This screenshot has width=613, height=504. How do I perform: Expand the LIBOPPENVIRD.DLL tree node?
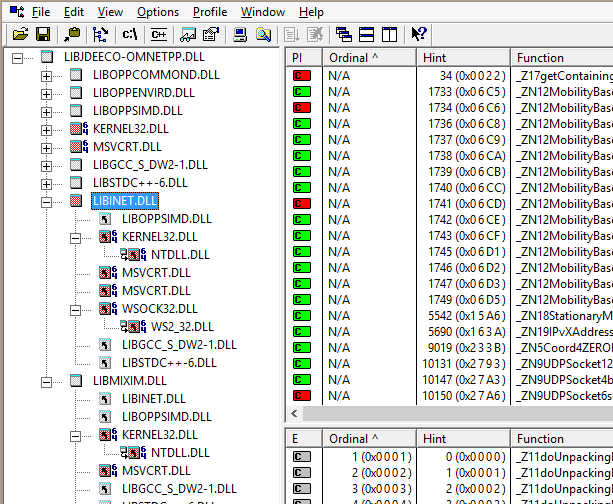click(x=46, y=94)
